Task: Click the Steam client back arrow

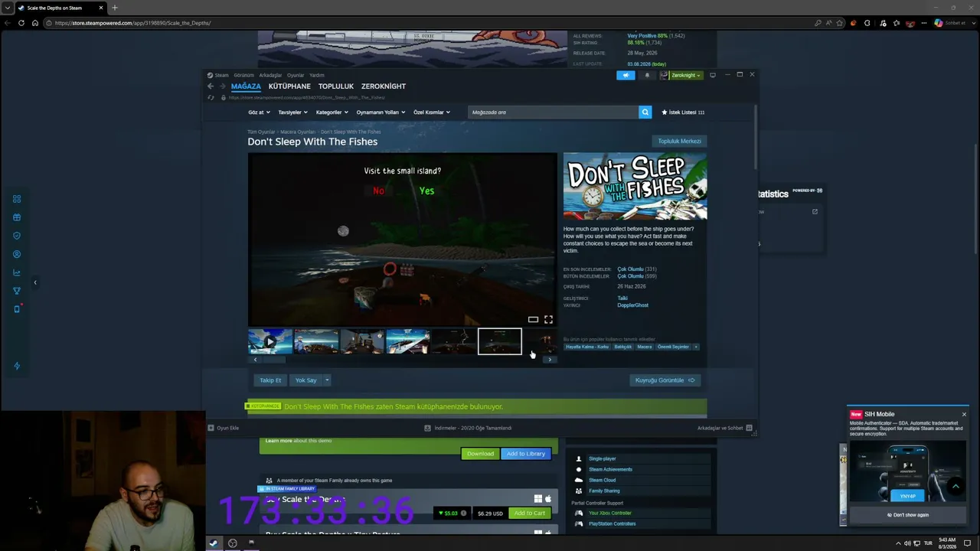Action: [211, 86]
